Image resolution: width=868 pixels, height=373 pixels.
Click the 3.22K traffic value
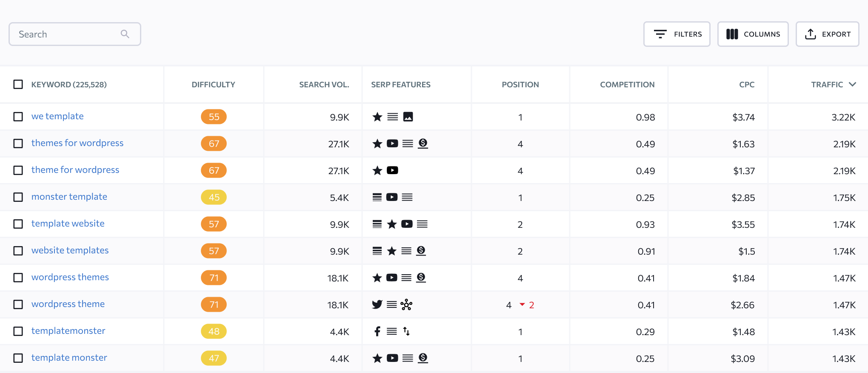pos(843,117)
